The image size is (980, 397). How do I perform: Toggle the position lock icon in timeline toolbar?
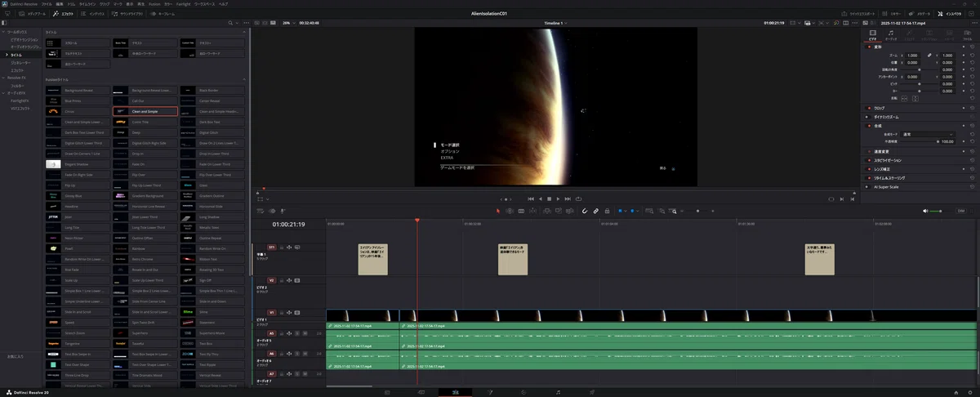point(607,211)
